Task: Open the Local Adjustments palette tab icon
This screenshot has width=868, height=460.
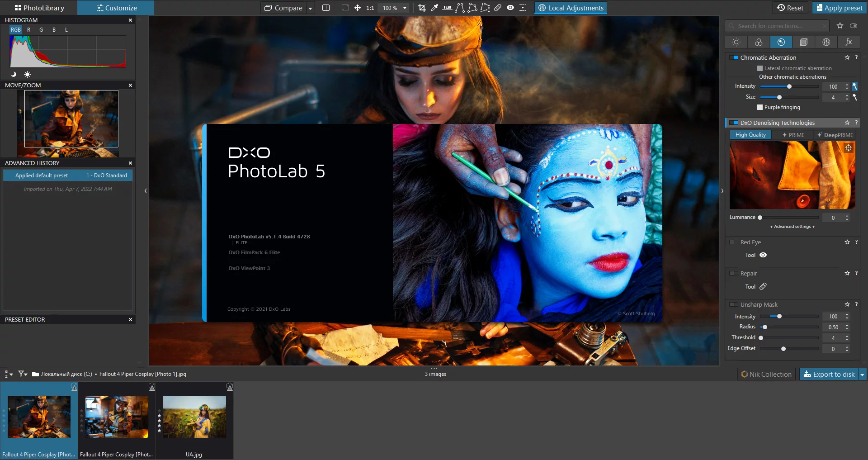Action: pyautogui.click(x=826, y=42)
